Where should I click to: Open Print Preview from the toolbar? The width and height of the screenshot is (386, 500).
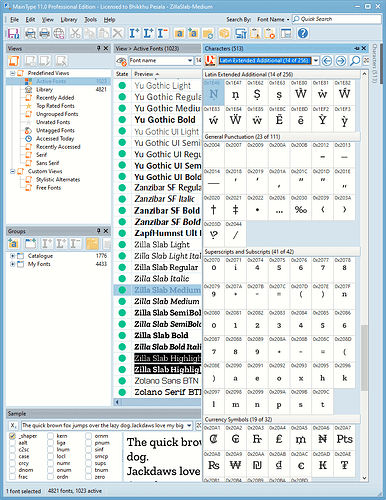[x=30, y=33]
